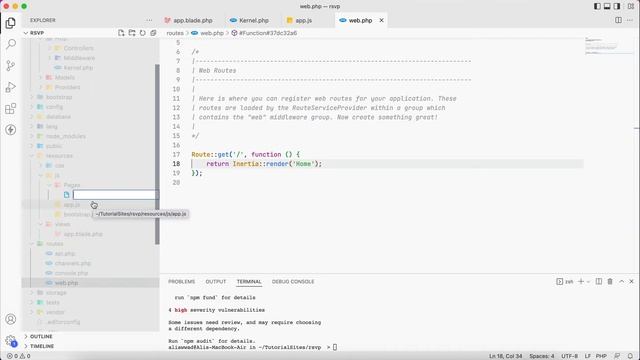The image size is (640, 360).
Task: Open editor more actions ellipsis
Action: tap(629, 20)
